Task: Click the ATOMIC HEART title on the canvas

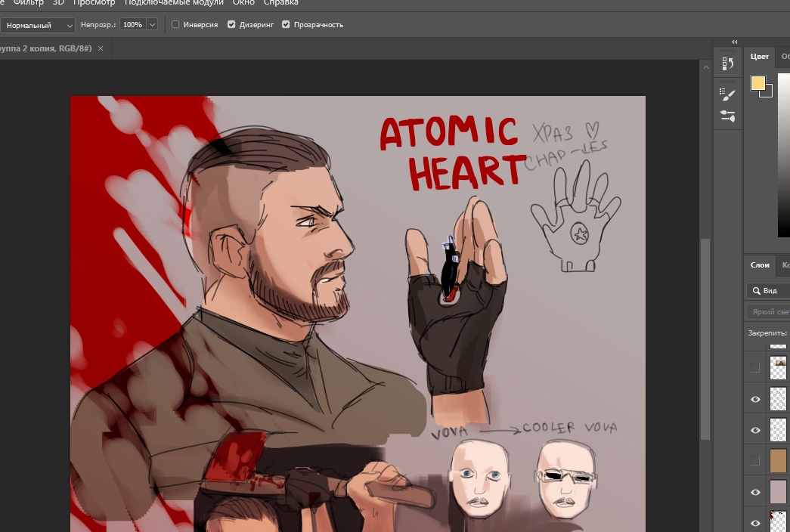Action: (x=452, y=152)
